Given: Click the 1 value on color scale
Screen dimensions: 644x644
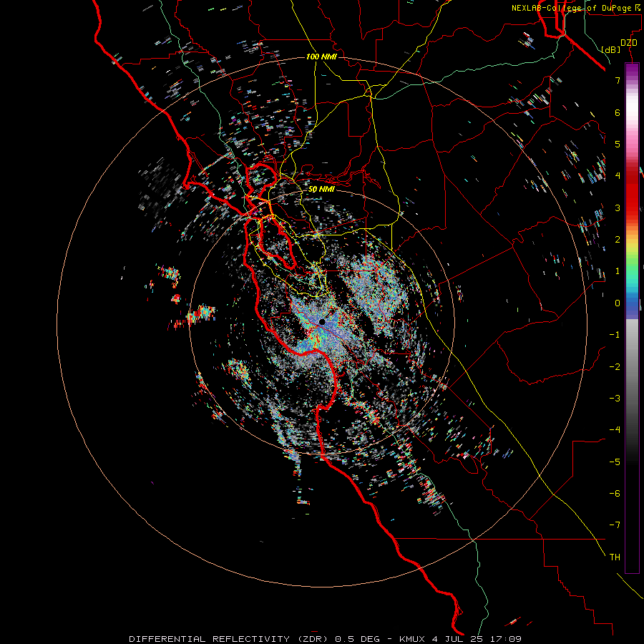Looking at the screenshot, I should 618,271.
